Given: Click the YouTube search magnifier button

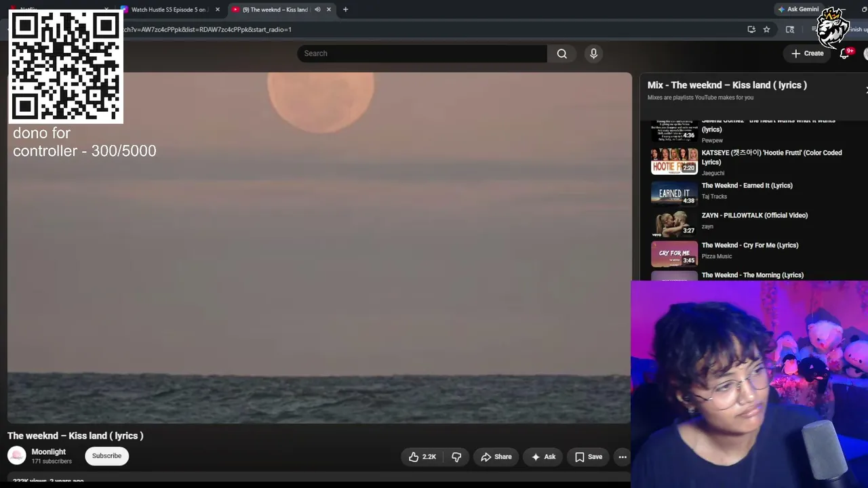Looking at the screenshot, I should pyautogui.click(x=561, y=54).
